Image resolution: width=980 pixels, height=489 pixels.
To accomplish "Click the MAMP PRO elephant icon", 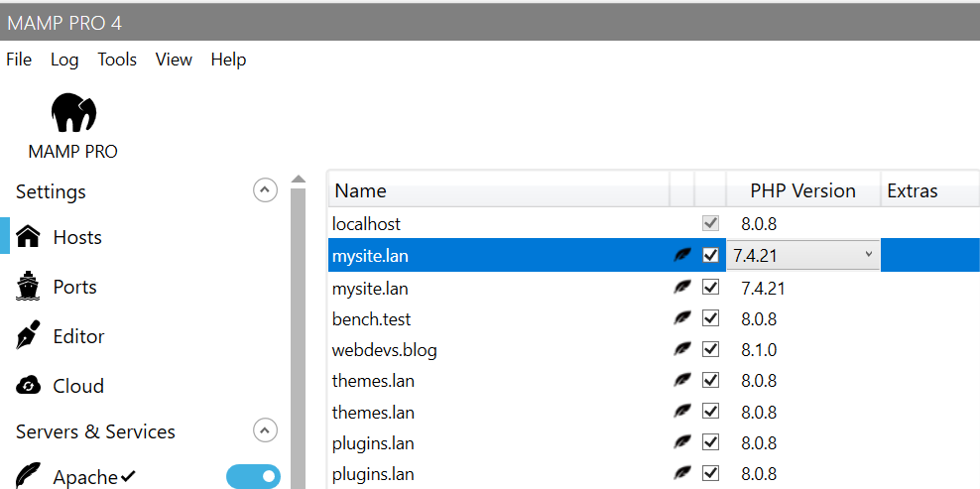I will click(73, 113).
